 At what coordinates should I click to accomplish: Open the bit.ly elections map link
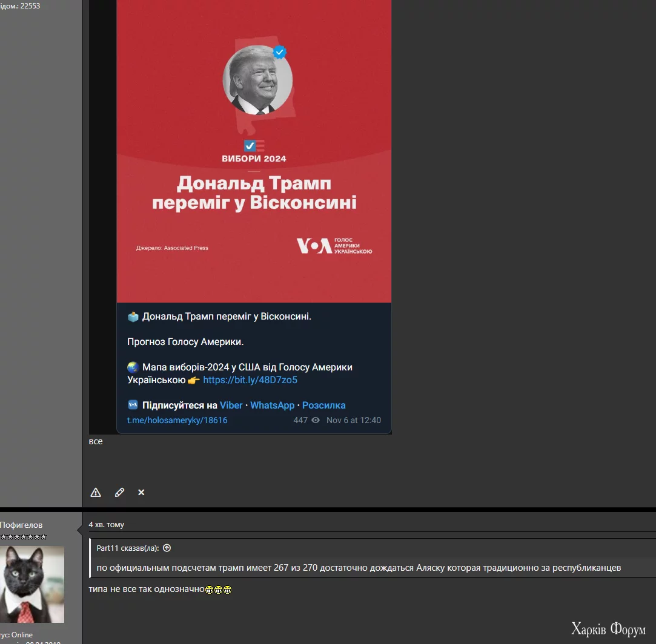pos(251,379)
